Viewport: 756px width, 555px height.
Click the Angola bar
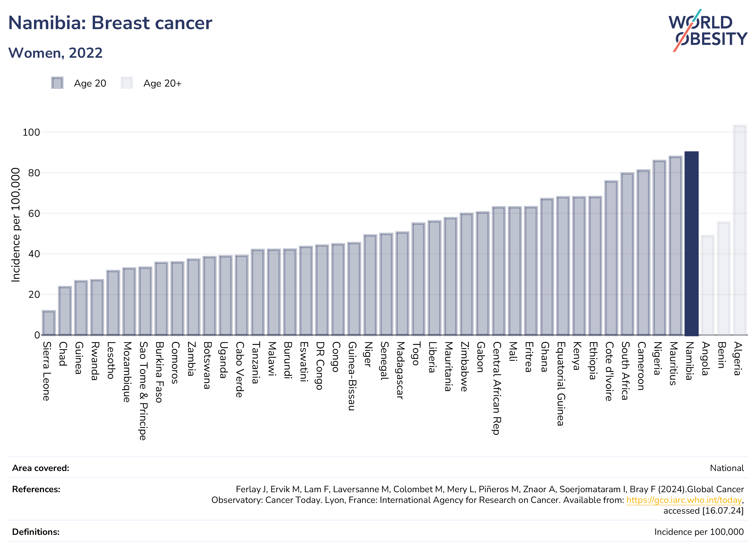[708, 285]
